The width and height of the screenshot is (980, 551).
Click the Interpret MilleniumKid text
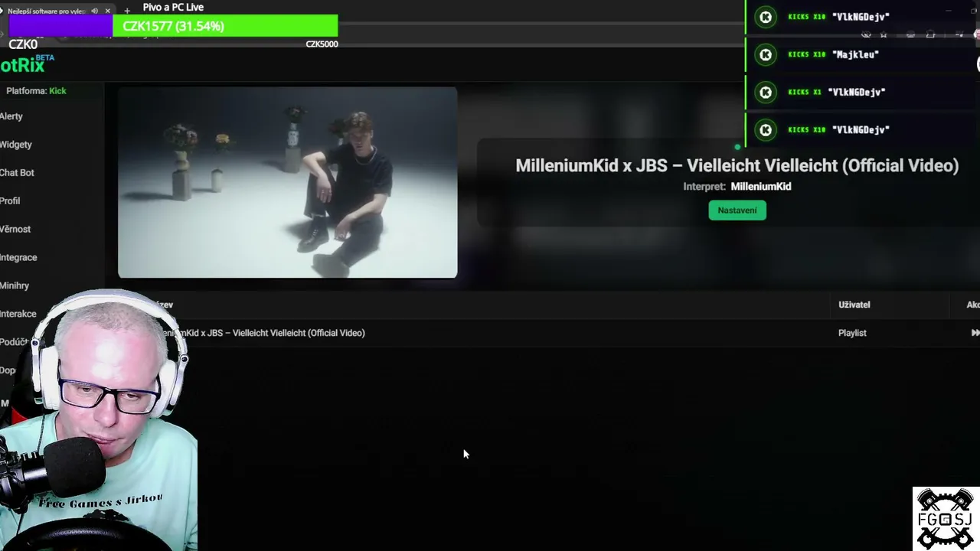point(737,187)
